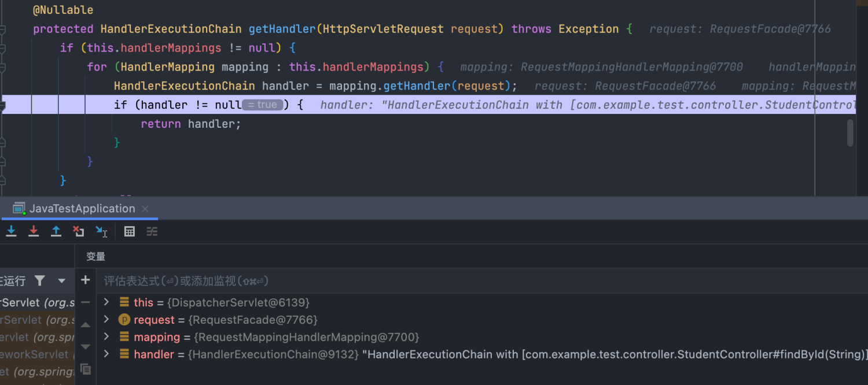This screenshot has height=385, width=868.
Task: Click the move-watch-down triangle icon
Action: (x=86, y=347)
